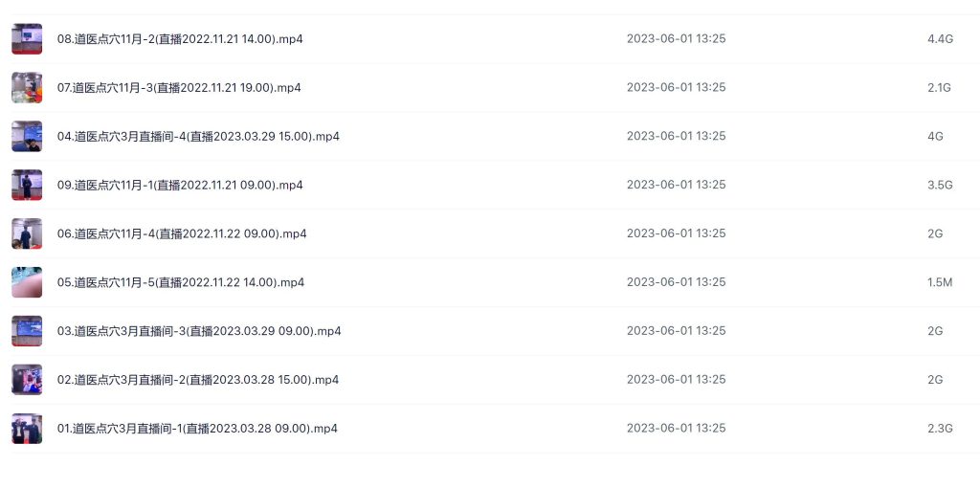The image size is (980, 488).
Task: Click the thumbnail of video 07.道医点穴11月-3
Action: 27,88
